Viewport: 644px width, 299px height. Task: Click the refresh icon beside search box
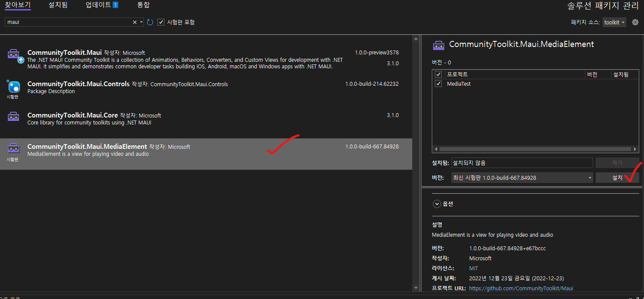pyautogui.click(x=150, y=22)
